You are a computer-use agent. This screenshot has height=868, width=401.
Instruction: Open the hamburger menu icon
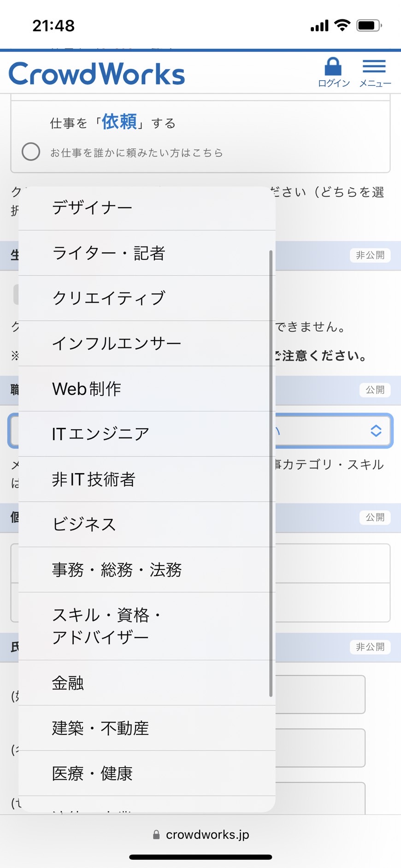pos(374,67)
